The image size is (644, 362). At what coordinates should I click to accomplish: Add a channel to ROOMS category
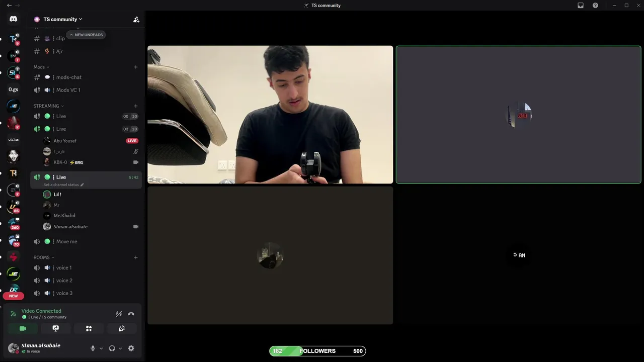(x=135, y=257)
